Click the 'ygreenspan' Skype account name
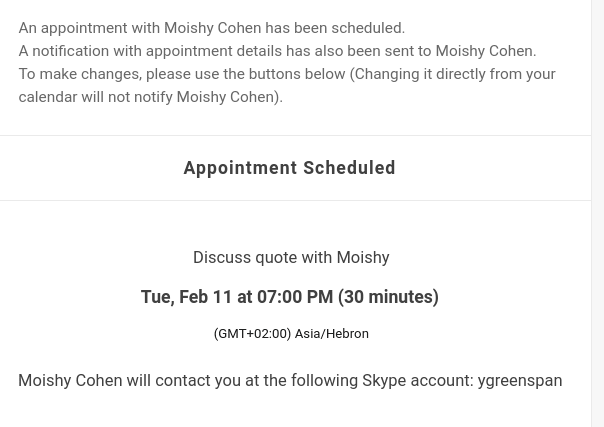Viewport: 604px width, 427px height. [520, 380]
